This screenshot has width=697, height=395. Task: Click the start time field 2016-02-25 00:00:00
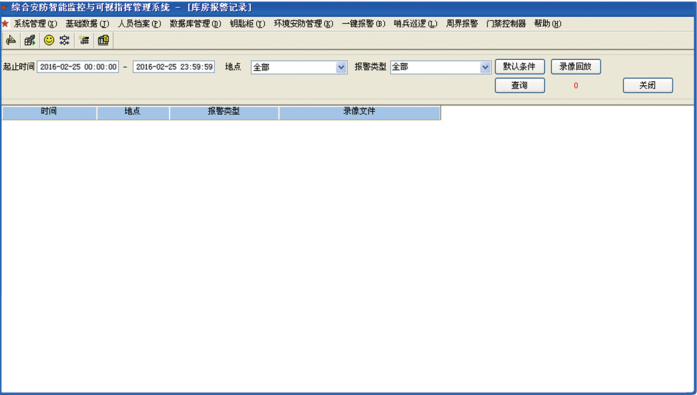[78, 67]
